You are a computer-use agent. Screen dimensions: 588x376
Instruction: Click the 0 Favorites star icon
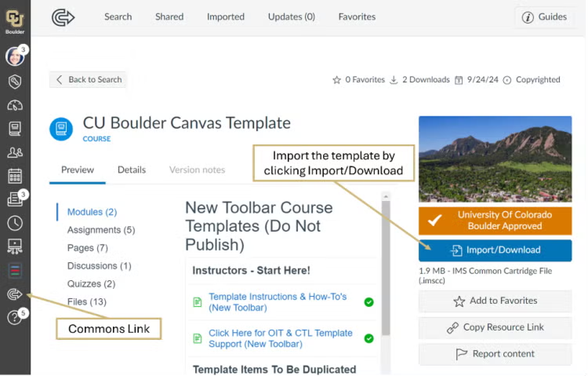coord(337,80)
